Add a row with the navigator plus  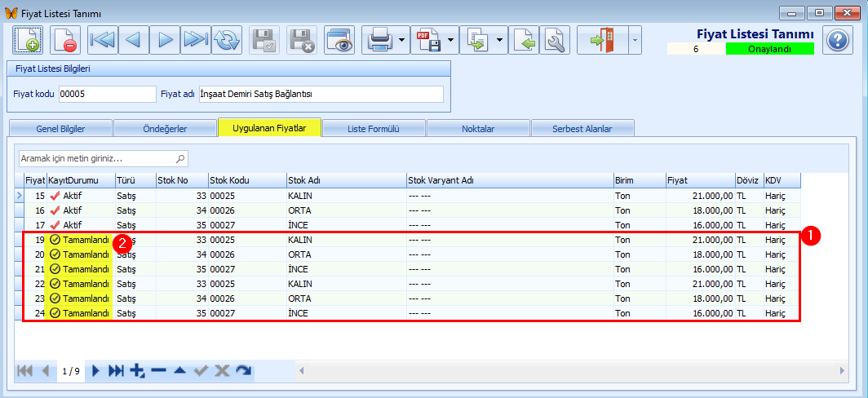tap(137, 371)
